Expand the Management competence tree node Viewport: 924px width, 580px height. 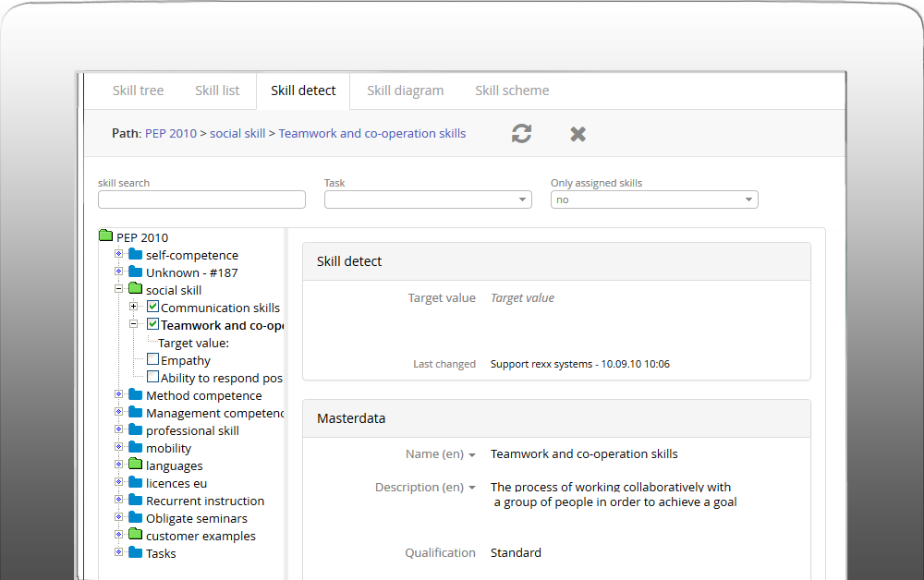[118, 412]
